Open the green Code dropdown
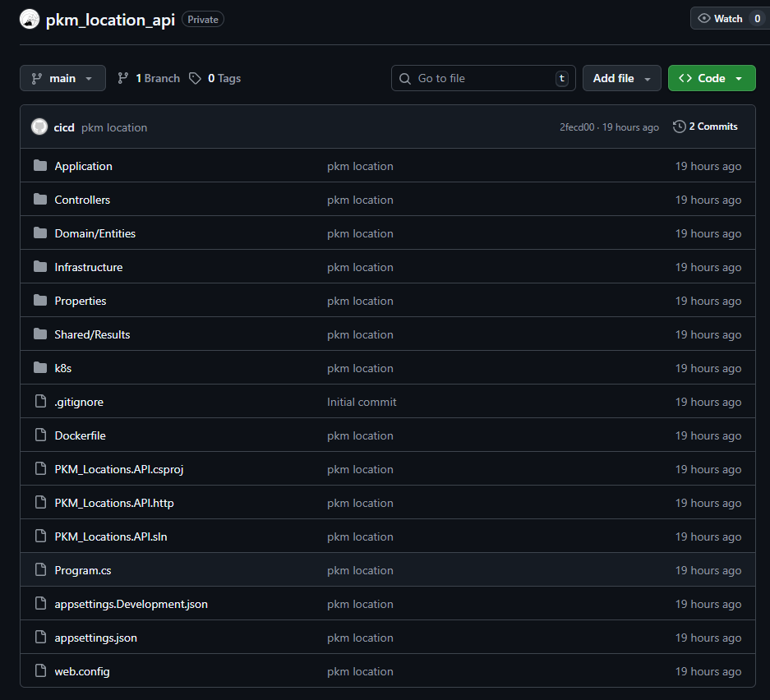Screen dimensions: 770x700 coord(711,78)
